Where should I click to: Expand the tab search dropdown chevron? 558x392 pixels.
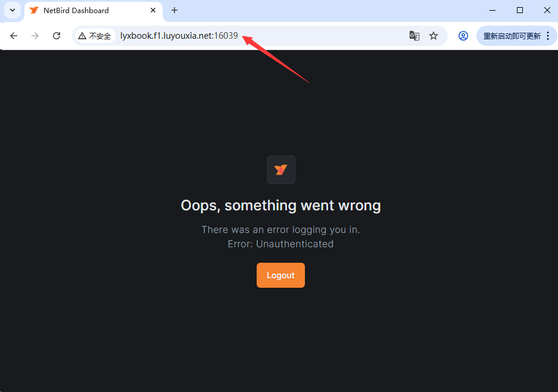coord(13,10)
